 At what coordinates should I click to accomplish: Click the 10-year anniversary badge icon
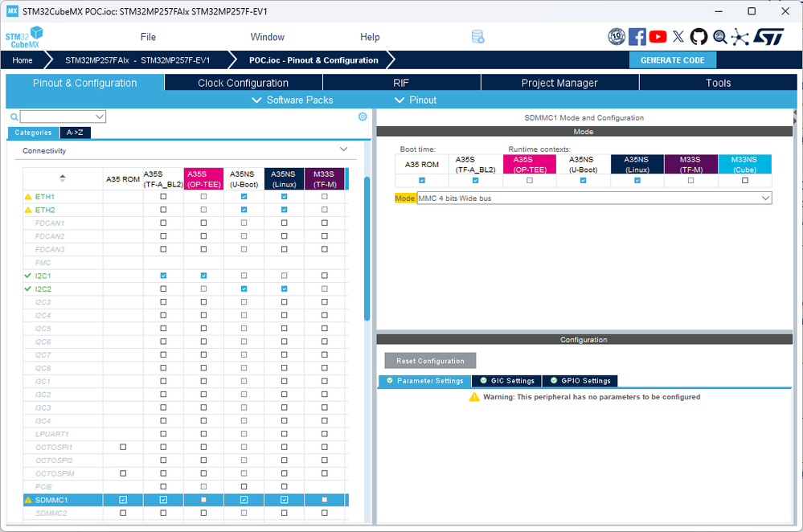(617, 37)
